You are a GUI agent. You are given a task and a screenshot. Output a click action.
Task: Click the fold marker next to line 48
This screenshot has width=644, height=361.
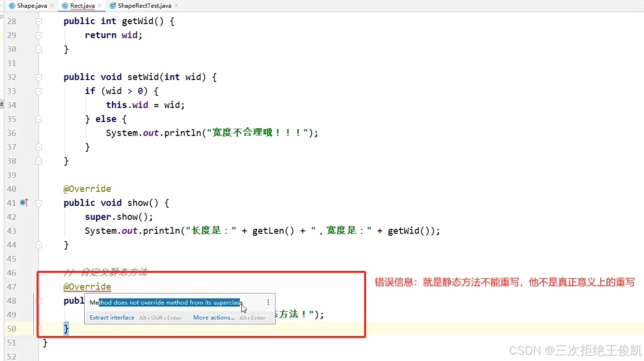coord(39,301)
